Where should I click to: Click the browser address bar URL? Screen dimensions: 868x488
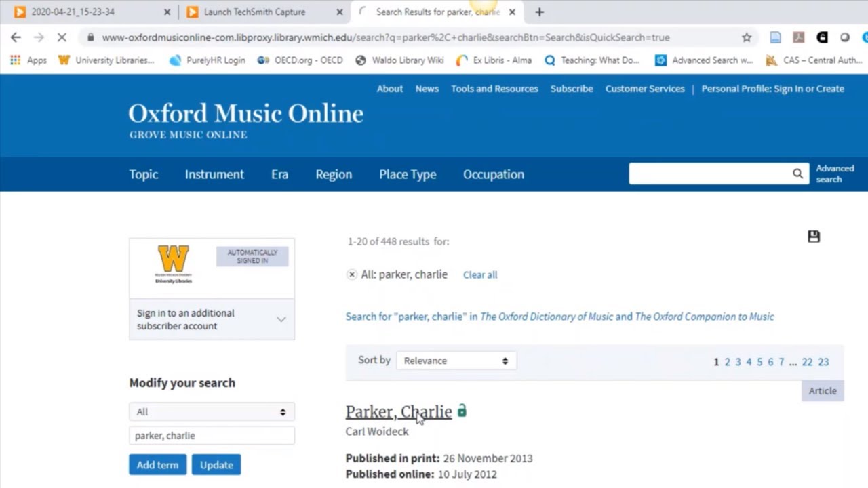tap(386, 37)
